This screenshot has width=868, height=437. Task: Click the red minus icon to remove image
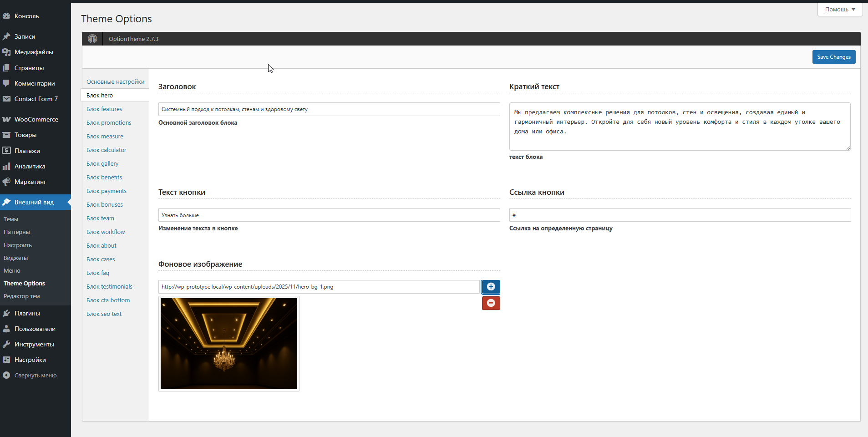[491, 303]
